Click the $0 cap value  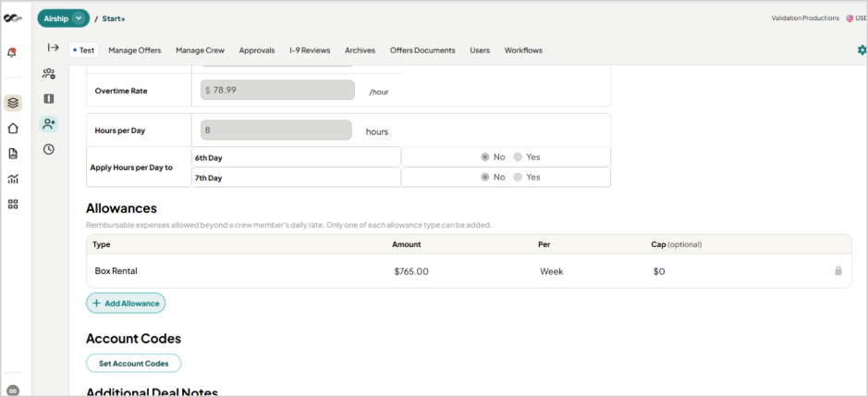coord(659,272)
